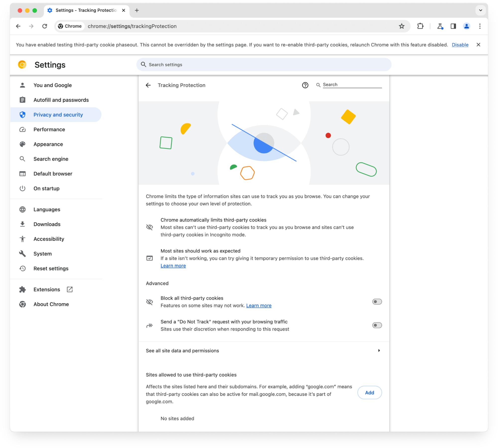Toggle Block all third-party cookies switch

376,301
